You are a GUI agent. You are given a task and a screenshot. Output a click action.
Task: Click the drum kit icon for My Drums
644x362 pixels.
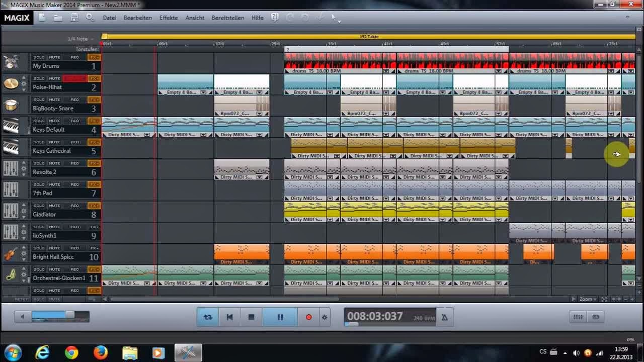[x=11, y=63]
